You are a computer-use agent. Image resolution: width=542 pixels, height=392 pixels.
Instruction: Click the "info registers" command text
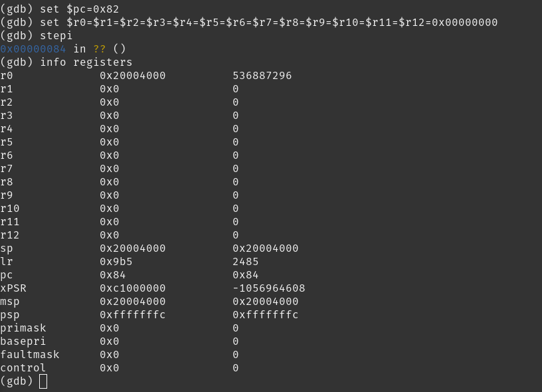[x=86, y=62]
